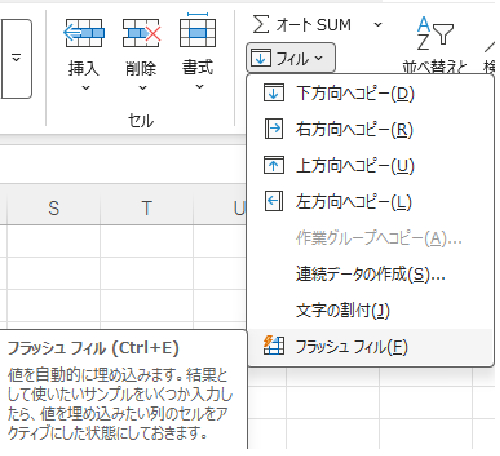Click the AutoSum sigma icon
Viewport: 500px width, 456px height.
(261, 24)
